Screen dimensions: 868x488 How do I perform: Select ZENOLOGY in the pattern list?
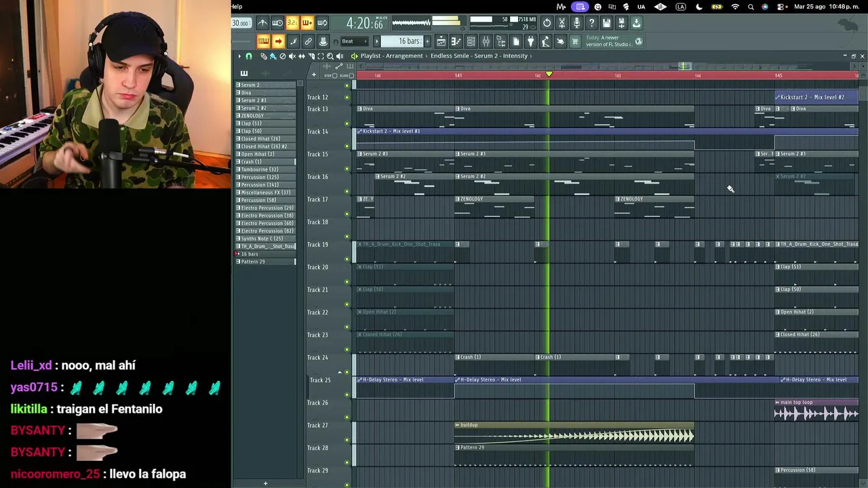(266, 116)
